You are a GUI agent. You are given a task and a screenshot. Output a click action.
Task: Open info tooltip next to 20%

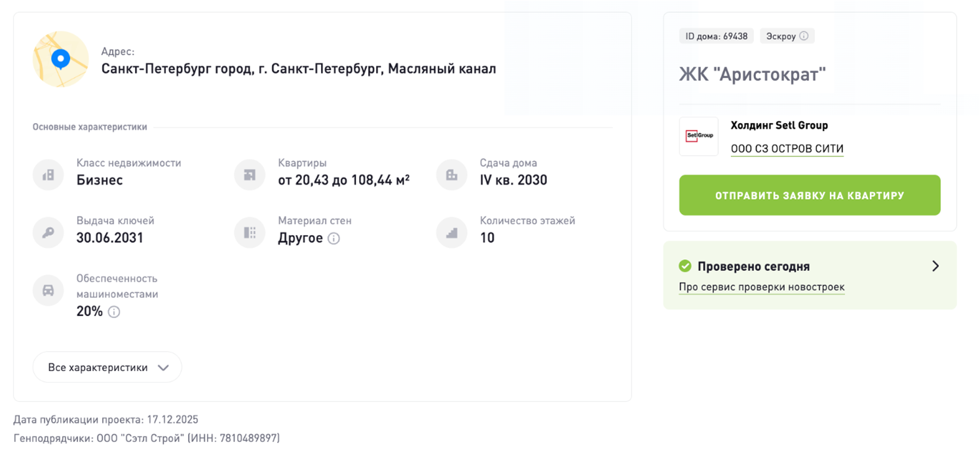coord(114,312)
